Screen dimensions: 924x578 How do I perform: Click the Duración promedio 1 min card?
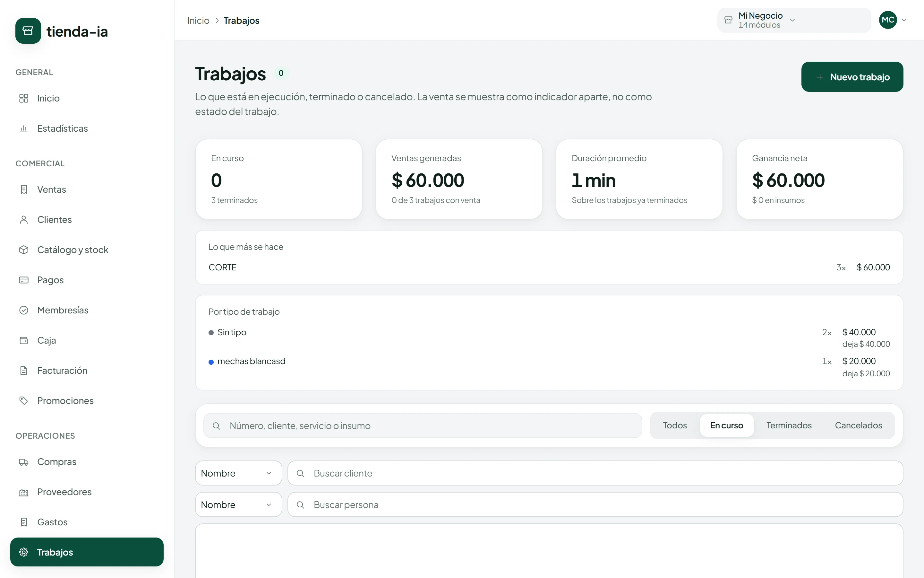(x=639, y=179)
